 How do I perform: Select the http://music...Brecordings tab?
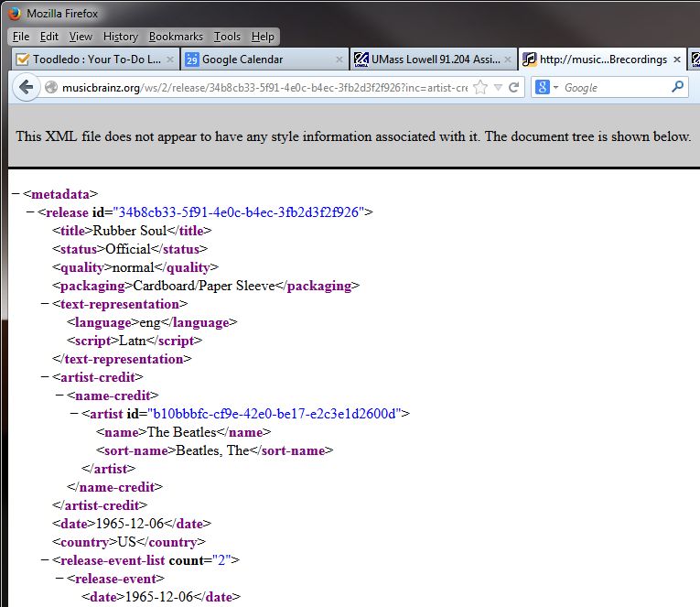pyautogui.click(x=602, y=60)
